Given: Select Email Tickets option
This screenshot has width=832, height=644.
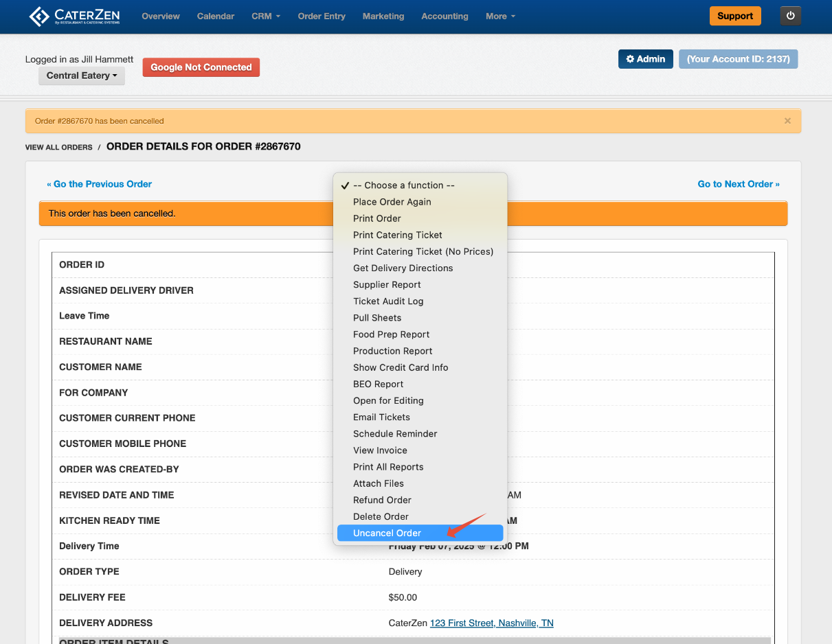Looking at the screenshot, I should (x=420, y=417).
